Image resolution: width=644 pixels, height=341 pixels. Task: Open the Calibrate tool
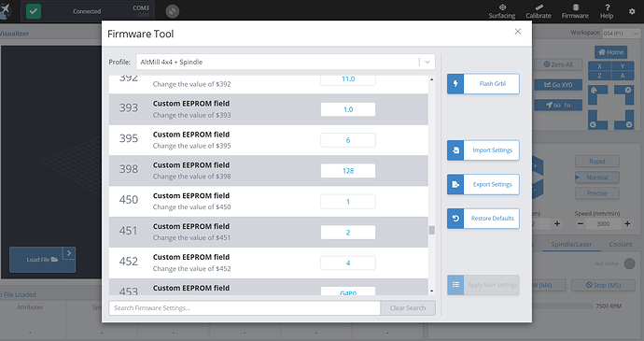[x=539, y=11]
